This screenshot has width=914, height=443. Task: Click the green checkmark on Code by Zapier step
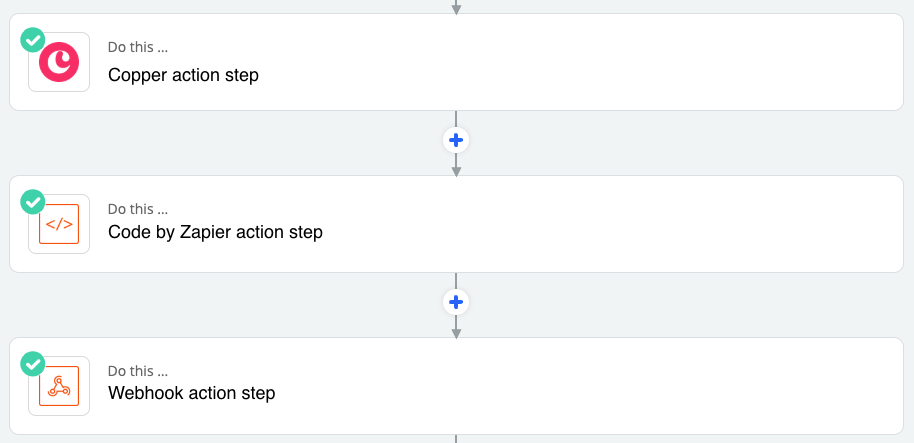click(33, 202)
